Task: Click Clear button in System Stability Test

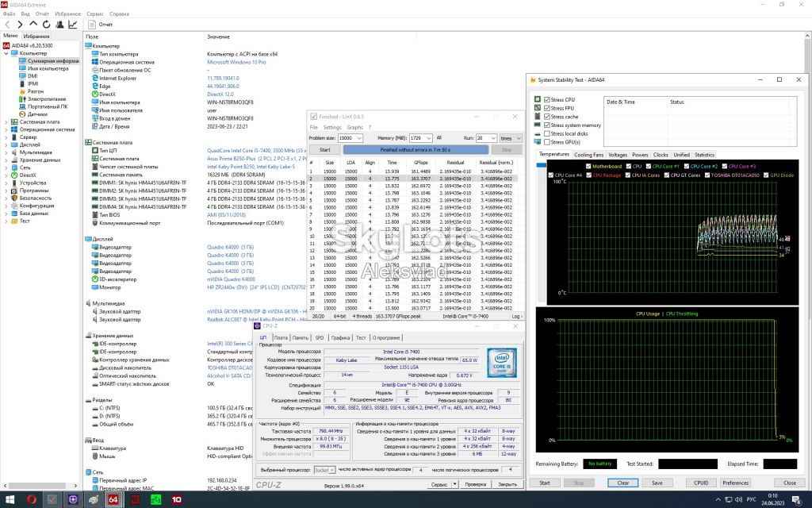Action: coord(623,483)
